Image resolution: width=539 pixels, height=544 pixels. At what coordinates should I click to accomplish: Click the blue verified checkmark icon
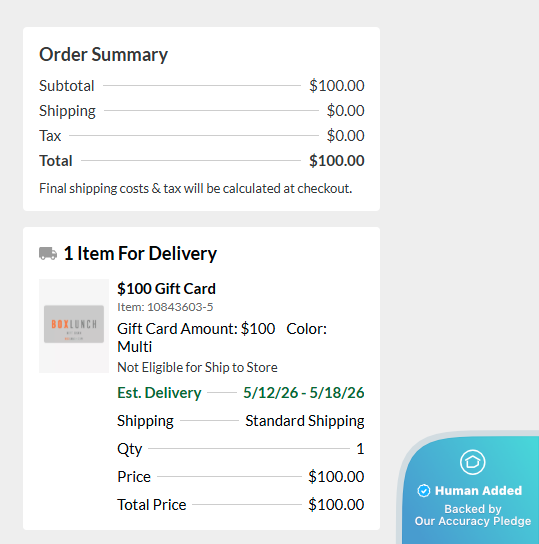click(424, 491)
